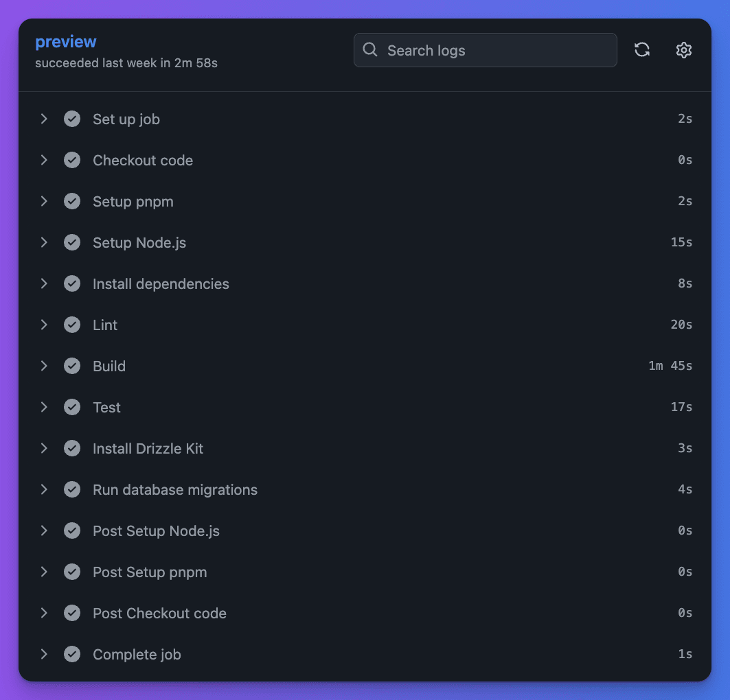This screenshot has height=700, width=730.
Task: Select the 'Install Drizzle Kit' step label
Action: pyautogui.click(x=148, y=449)
